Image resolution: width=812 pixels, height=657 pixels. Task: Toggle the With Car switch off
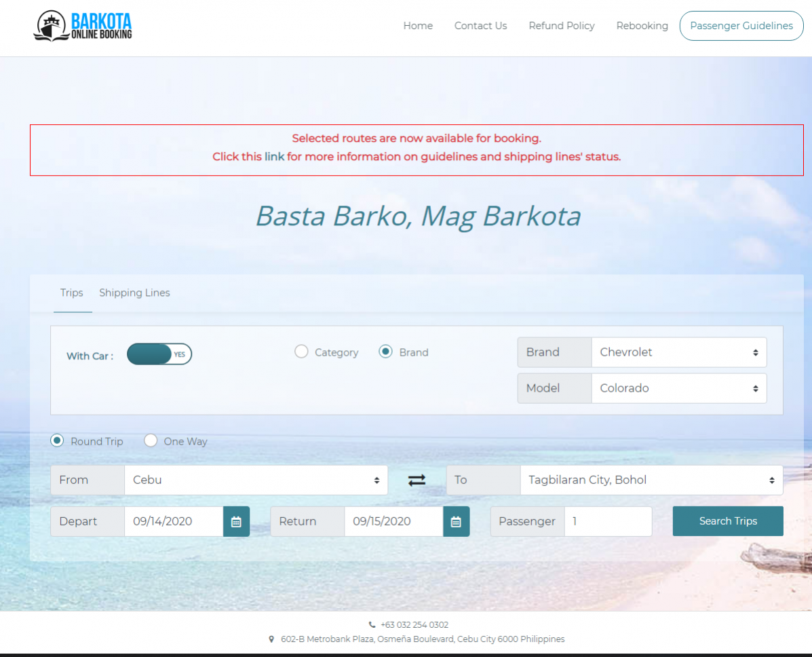coord(159,354)
